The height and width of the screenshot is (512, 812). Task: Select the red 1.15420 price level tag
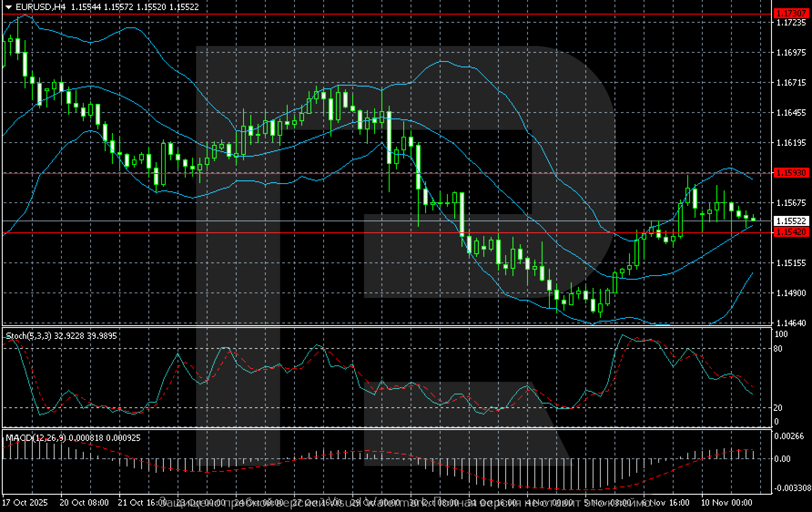[x=791, y=232]
